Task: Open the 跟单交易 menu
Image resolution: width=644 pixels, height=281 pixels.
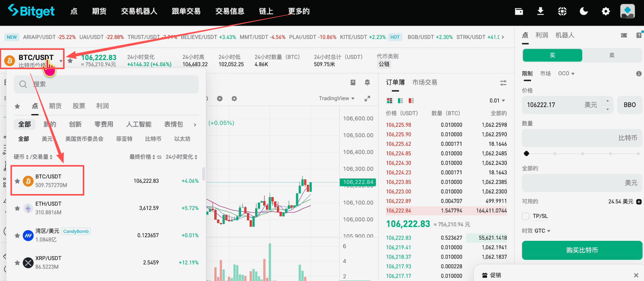Action: tap(186, 11)
